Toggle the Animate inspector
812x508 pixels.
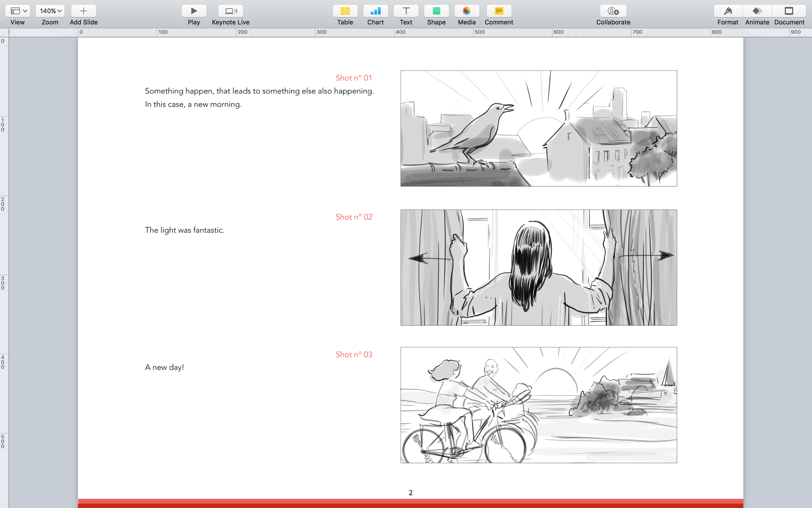[x=757, y=11]
